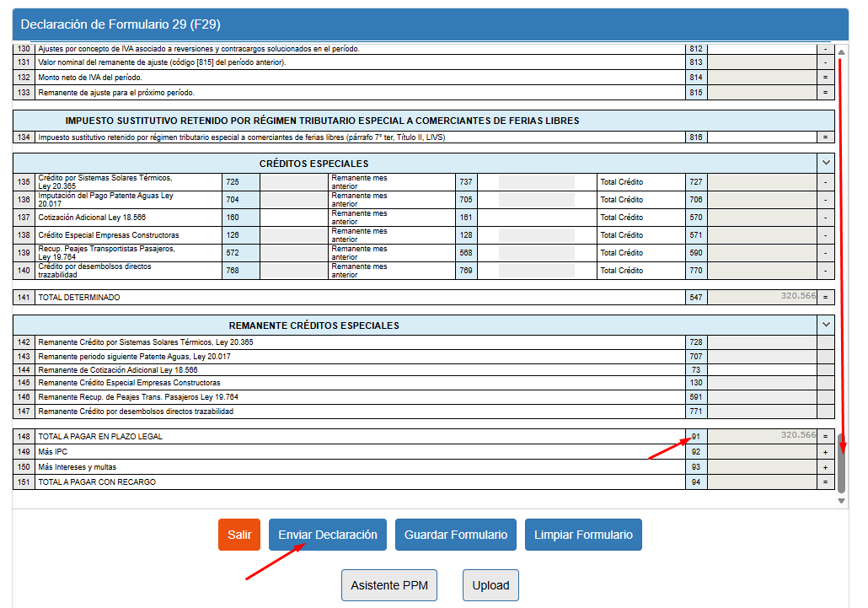Screen dimensions: 868x608
Task: Select the code 816 ferias libres field
Action: coord(763,137)
